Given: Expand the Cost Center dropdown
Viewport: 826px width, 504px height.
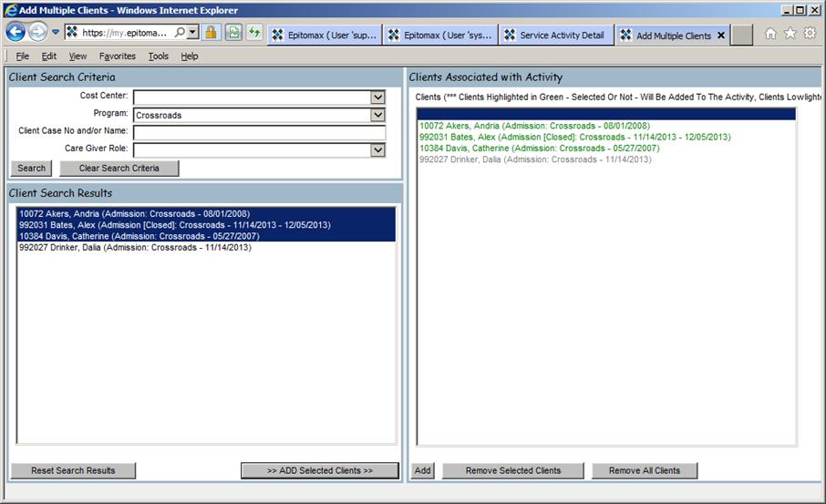Looking at the screenshot, I should tap(377, 98).
